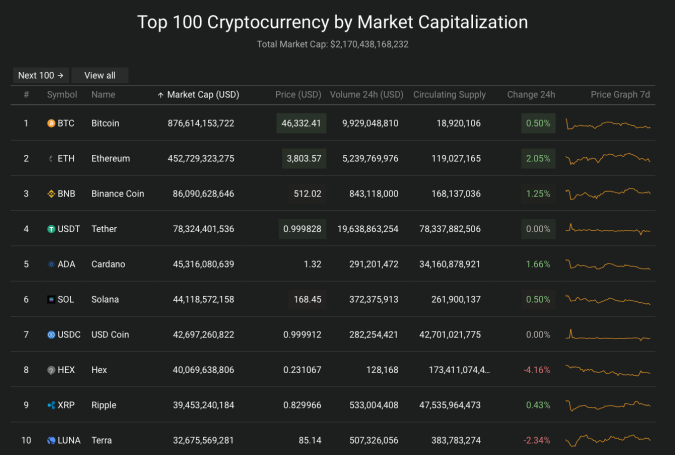Click the Tether USDT icon
Screen dimensions: 675x455
tap(51, 229)
